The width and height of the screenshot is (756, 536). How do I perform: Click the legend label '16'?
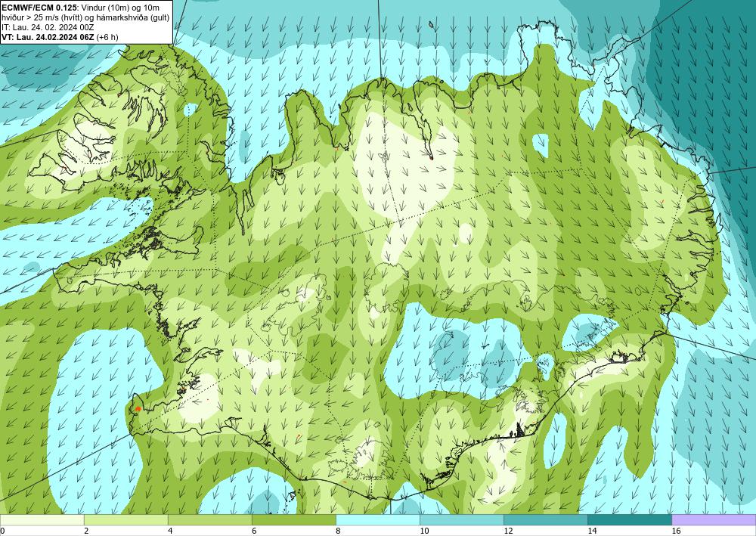676,531
